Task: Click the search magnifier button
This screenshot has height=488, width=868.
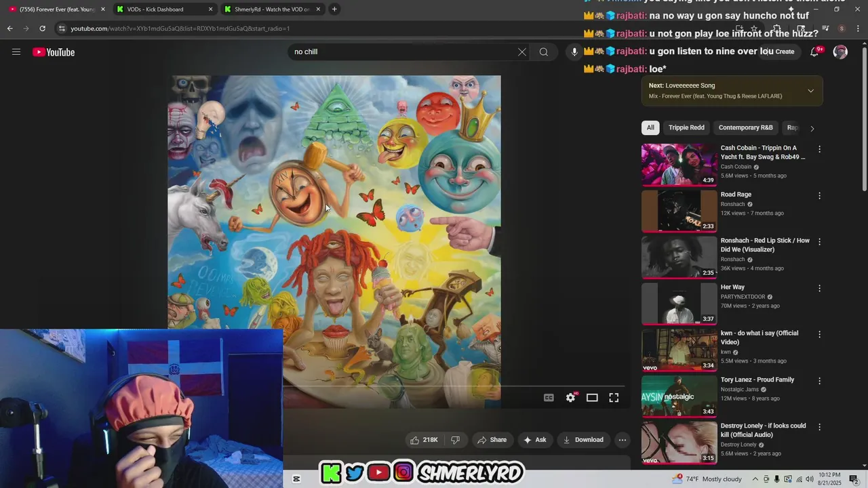Action: click(544, 52)
